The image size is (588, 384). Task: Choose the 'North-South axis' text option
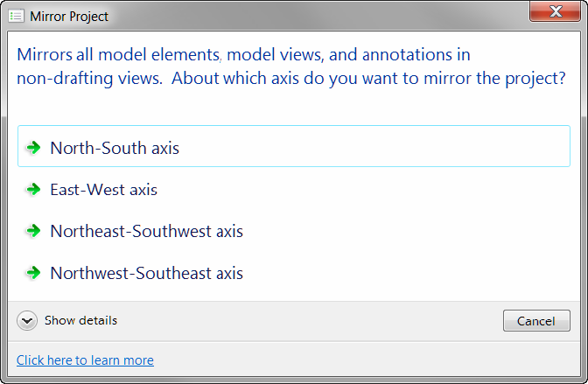(115, 148)
